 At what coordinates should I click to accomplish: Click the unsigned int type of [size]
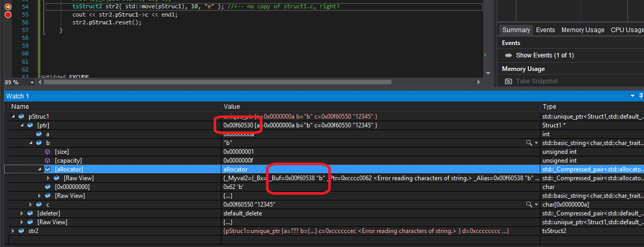(559, 152)
